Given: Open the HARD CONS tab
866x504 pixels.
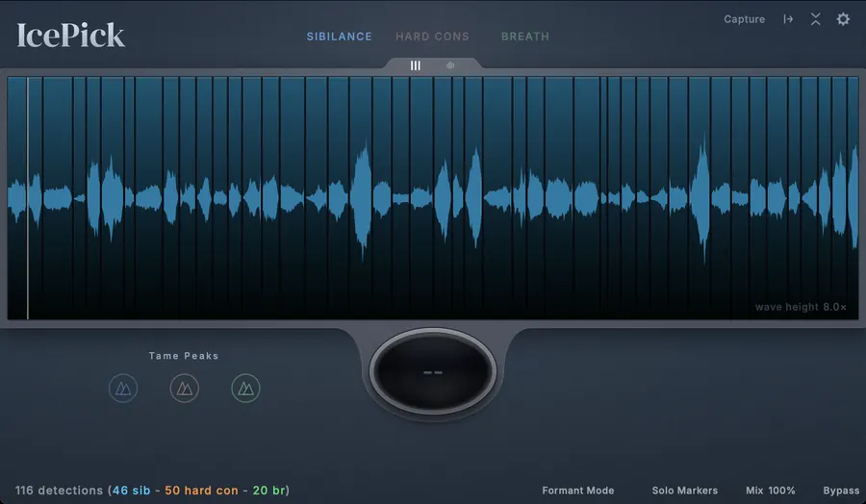Looking at the screenshot, I should coord(432,37).
